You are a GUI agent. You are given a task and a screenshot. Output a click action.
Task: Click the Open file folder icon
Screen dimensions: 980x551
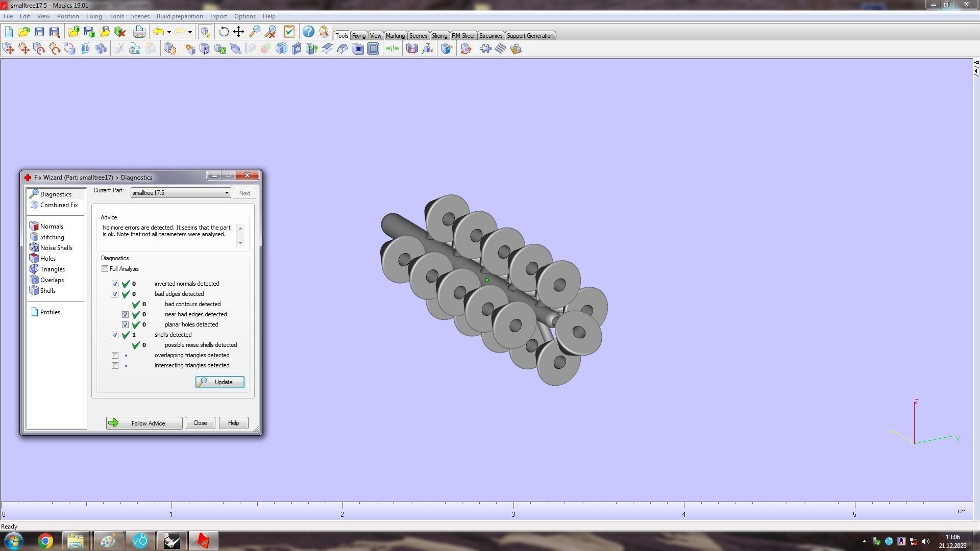tap(23, 32)
